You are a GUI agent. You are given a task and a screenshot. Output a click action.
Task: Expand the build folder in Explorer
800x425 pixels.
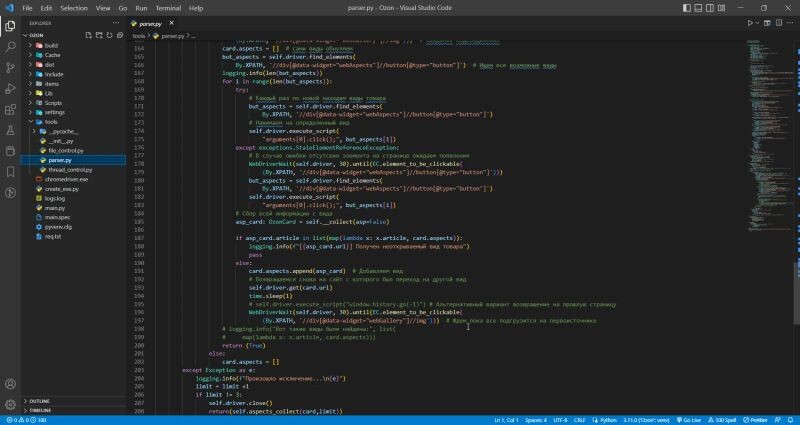[x=51, y=46]
